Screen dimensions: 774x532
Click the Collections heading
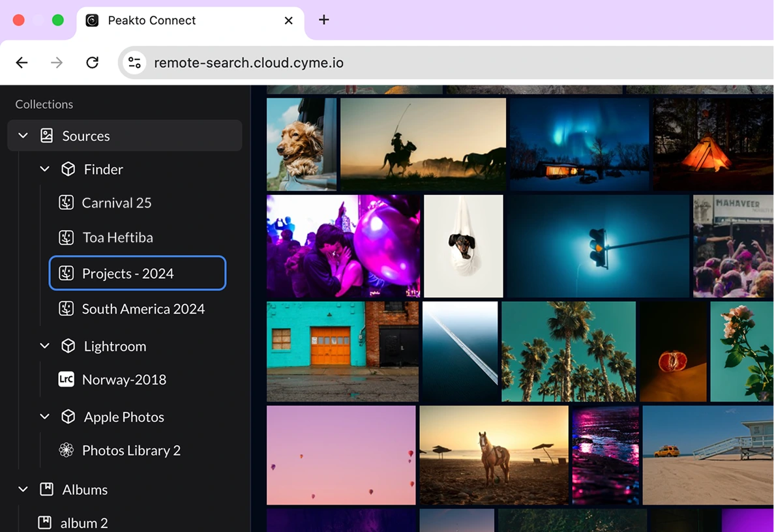[x=44, y=104]
